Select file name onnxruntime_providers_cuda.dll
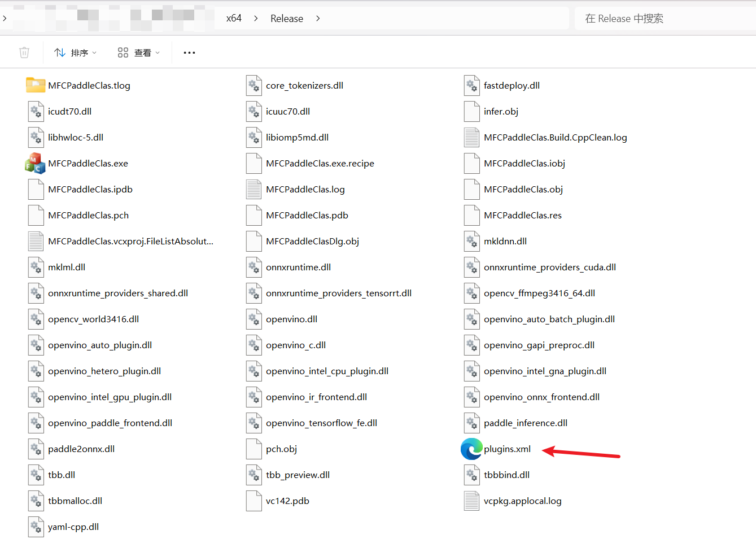 pyautogui.click(x=550, y=267)
